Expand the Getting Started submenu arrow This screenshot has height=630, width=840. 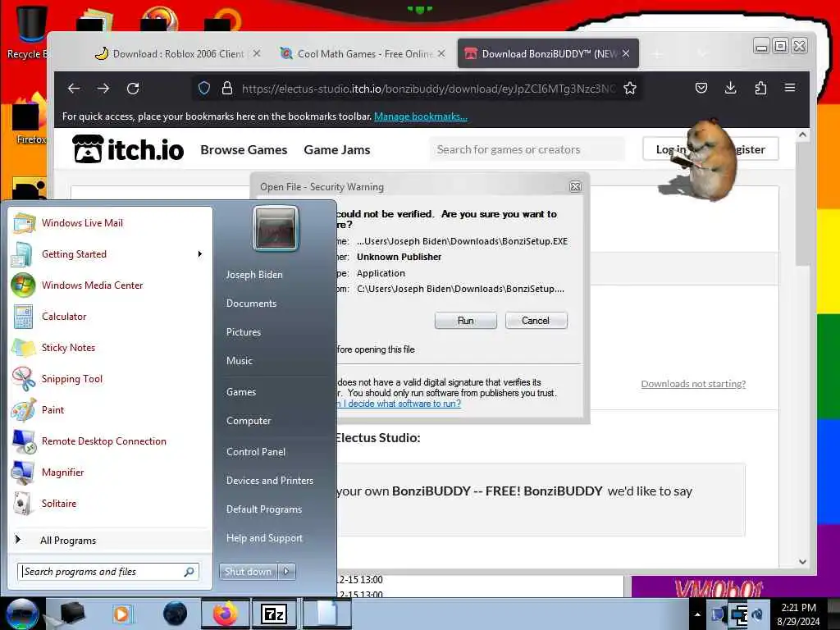(200, 254)
